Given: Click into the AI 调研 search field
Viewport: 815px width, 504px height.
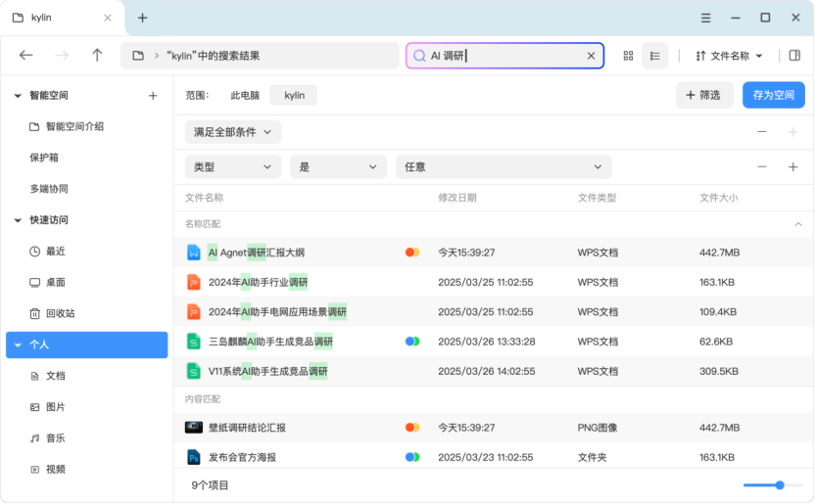Looking at the screenshot, I should pyautogui.click(x=504, y=56).
